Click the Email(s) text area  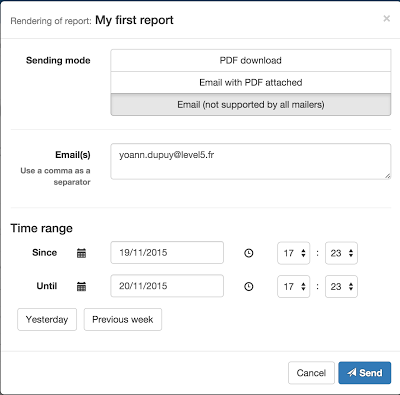point(251,161)
